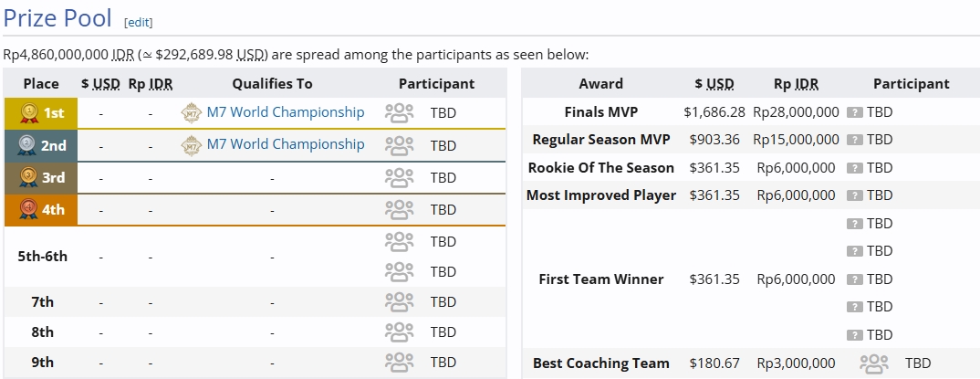The image size is (980, 379).
Task: Open M7 World Championship link in 2nd row
Action: click(x=285, y=144)
